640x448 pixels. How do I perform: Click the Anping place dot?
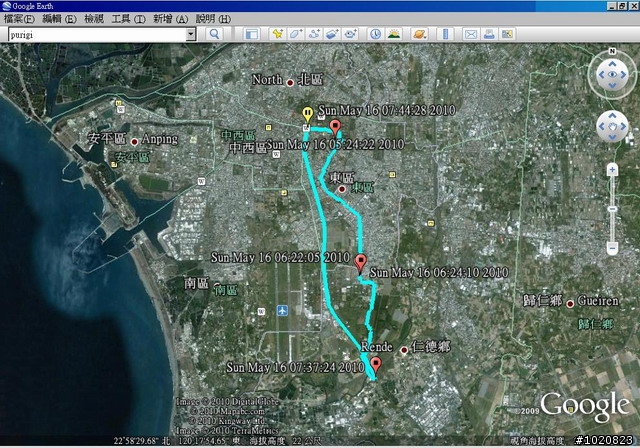coord(134,142)
